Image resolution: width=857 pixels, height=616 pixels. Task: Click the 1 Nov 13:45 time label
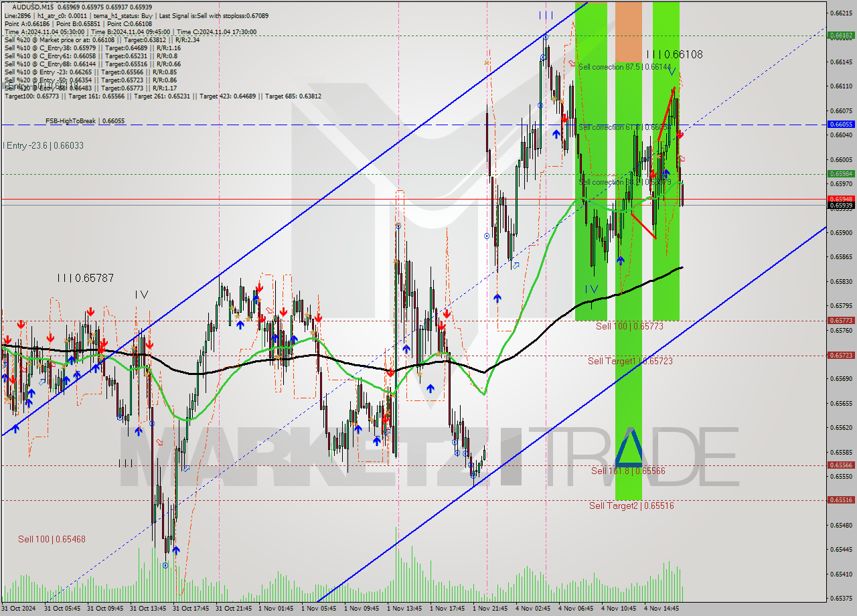tap(405, 609)
